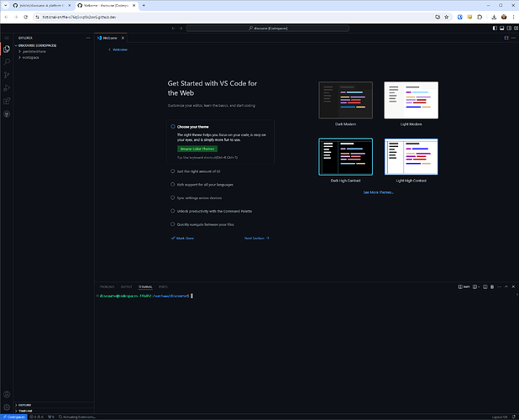Open the Source Control view
The height and width of the screenshot is (420, 519).
(7, 75)
